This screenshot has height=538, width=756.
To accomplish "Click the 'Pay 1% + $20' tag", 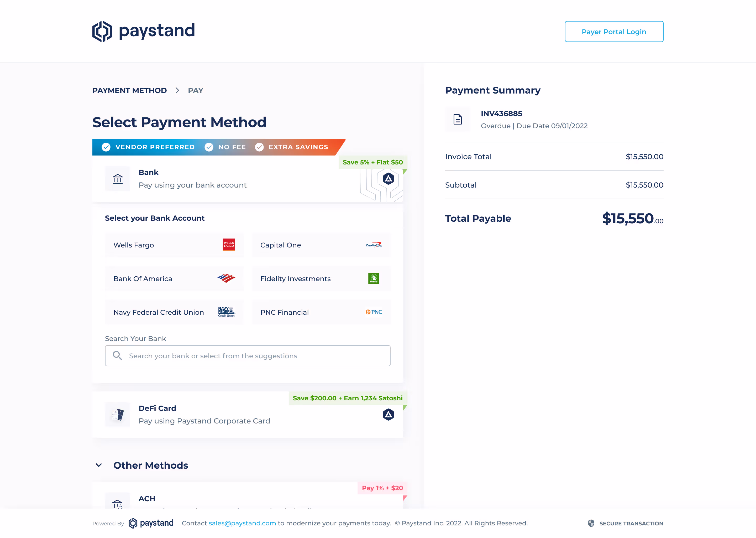I will (x=382, y=488).
